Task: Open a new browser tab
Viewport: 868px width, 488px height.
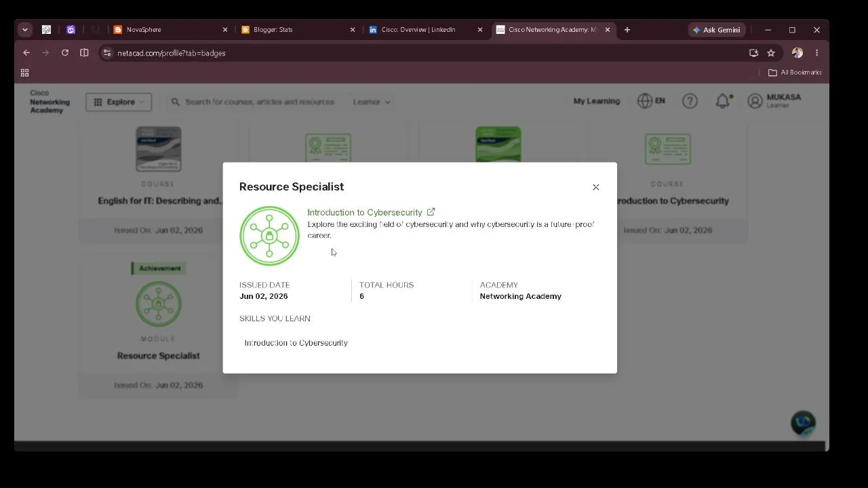Action: click(x=627, y=30)
